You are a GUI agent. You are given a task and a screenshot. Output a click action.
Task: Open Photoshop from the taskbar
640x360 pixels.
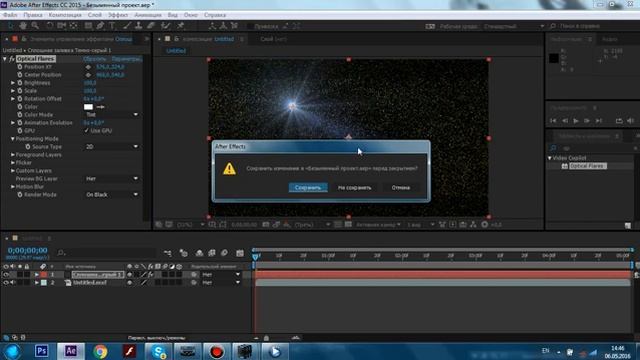click(41, 351)
